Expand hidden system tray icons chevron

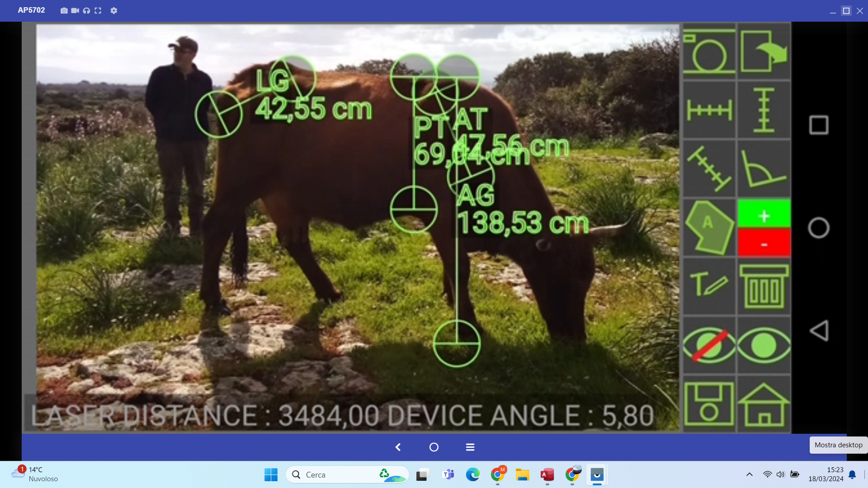point(749,474)
